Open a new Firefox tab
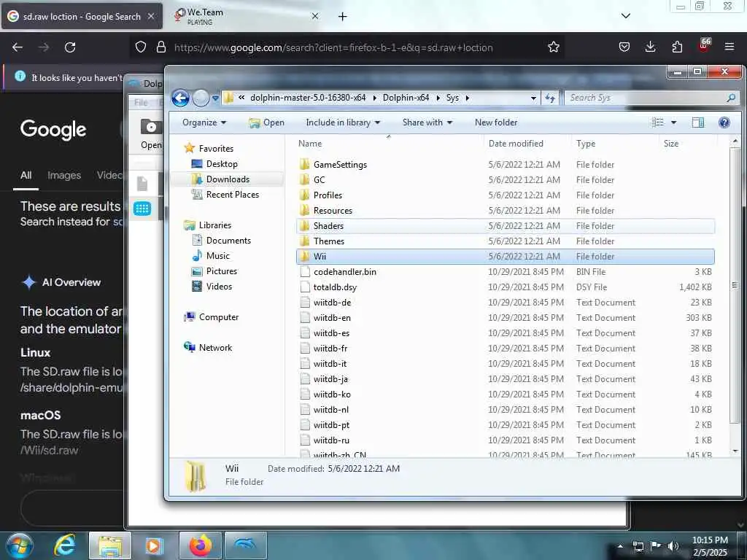Viewport: 747px width, 560px height. pyautogui.click(x=343, y=17)
